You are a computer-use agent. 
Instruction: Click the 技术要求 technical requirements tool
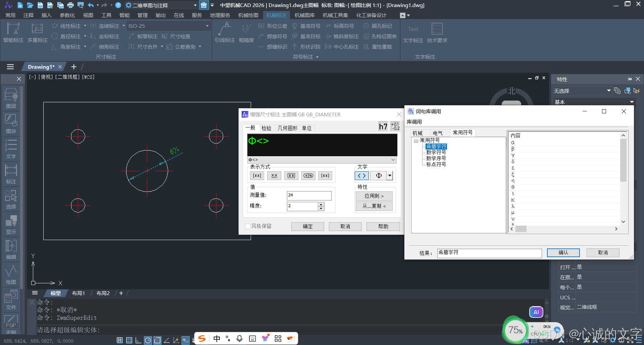click(437, 33)
